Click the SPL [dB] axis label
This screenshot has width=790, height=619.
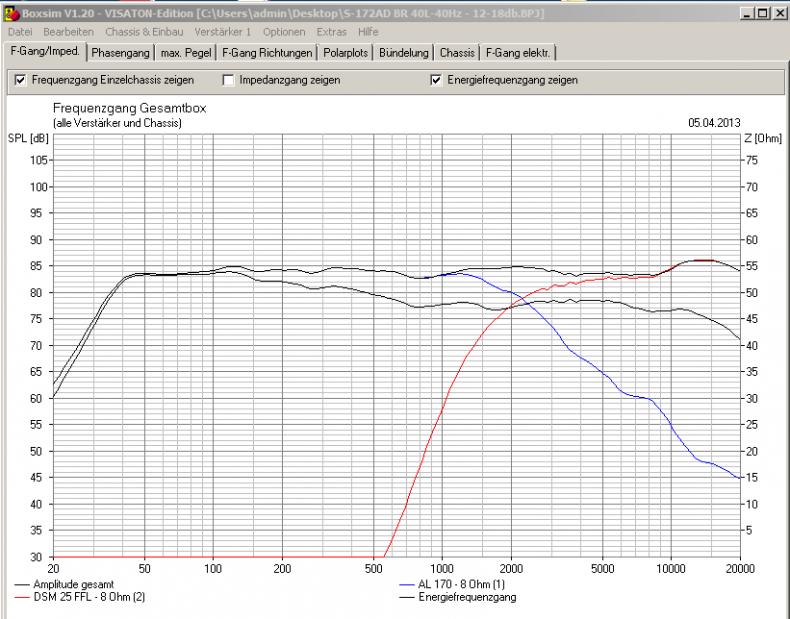[28, 138]
